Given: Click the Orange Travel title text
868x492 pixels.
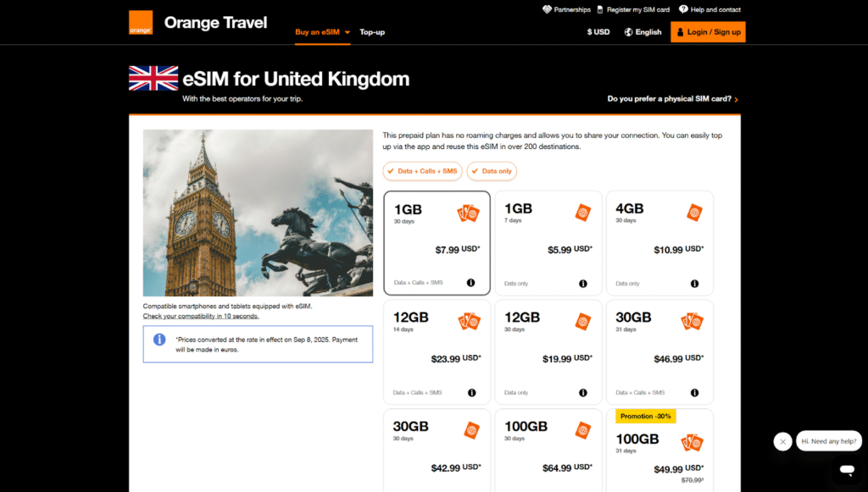Looking at the screenshot, I should [216, 23].
